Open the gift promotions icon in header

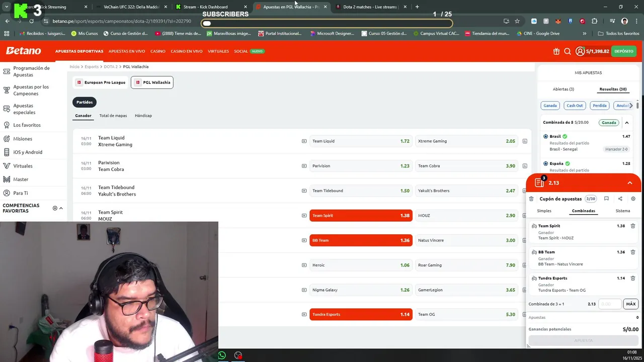(x=556, y=51)
